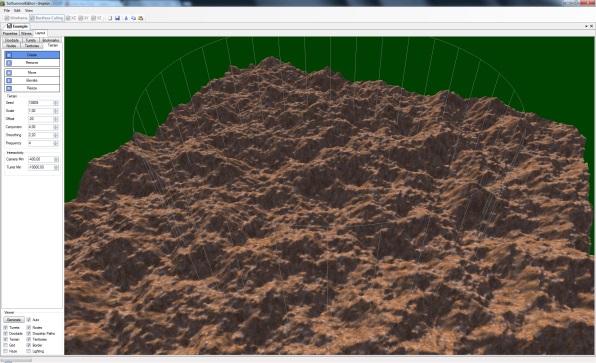Adjust the Scale spinner arrows
Image resolution: width=596 pixels, height=363 pixels.
(56, 111)
